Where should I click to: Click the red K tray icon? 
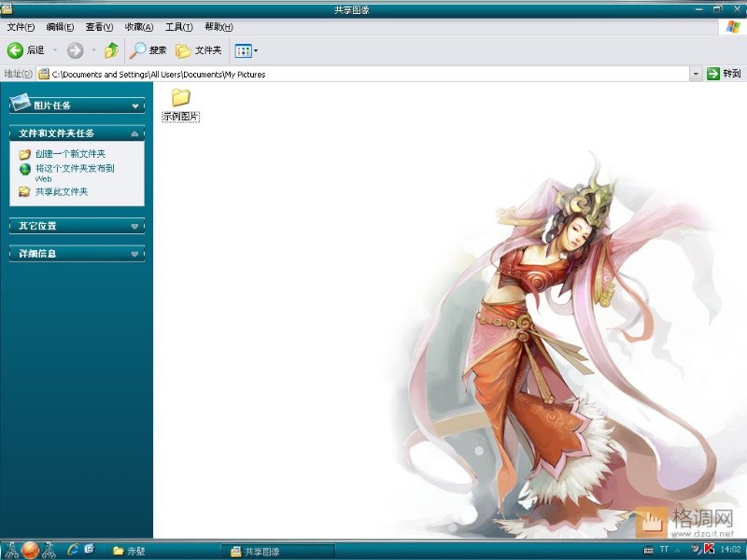point(709,549)
